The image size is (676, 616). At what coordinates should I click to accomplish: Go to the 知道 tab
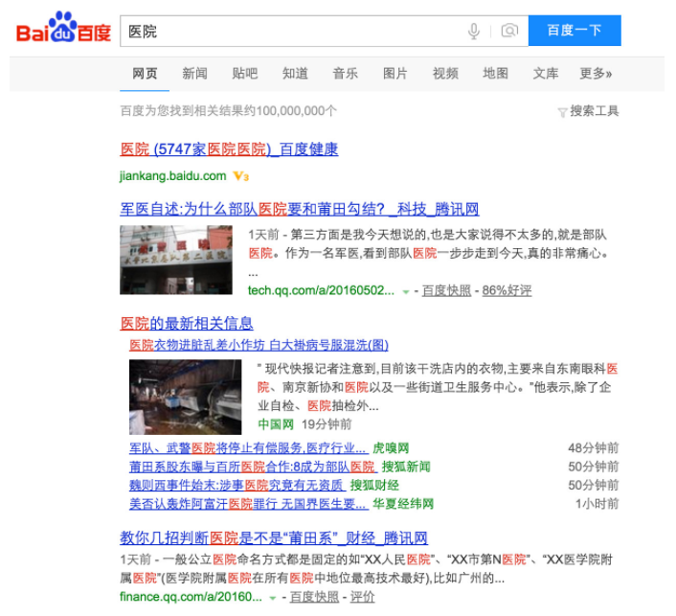click(x=295, y=74)
